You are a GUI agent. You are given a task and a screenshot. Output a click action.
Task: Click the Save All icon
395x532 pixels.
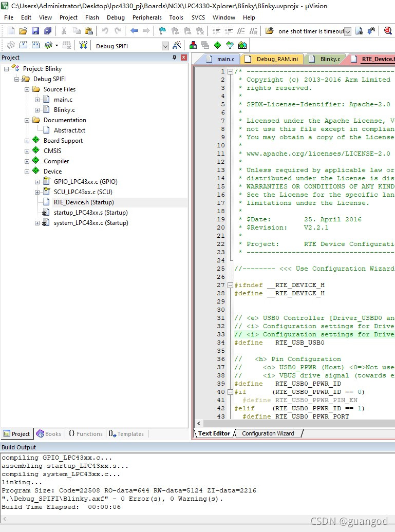point(48,31)
